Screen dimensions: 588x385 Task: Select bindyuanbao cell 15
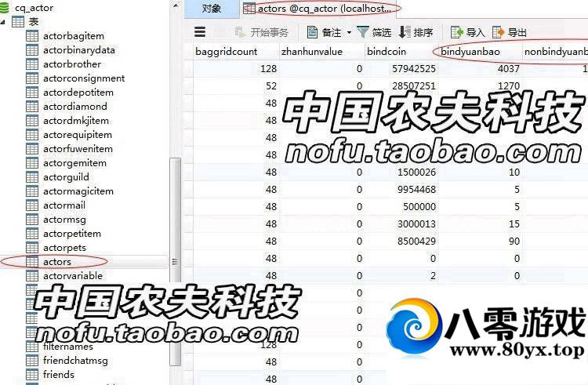click(481, 223)
